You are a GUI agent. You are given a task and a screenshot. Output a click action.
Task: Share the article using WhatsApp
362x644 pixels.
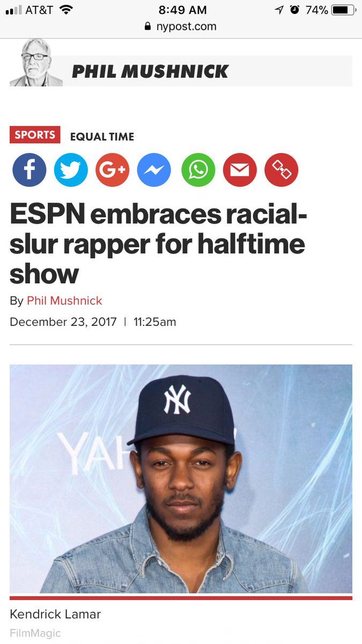coord(198,170)
